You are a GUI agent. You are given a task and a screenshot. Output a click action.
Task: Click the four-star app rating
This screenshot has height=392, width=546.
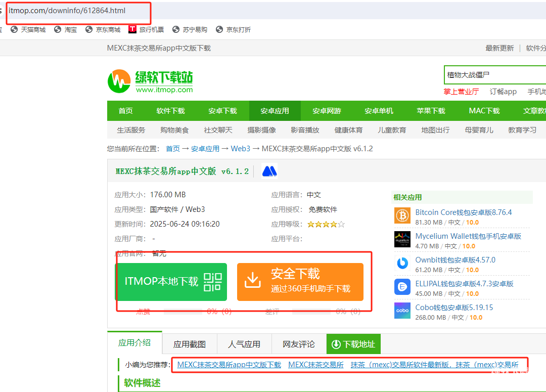tap(326, 224)
